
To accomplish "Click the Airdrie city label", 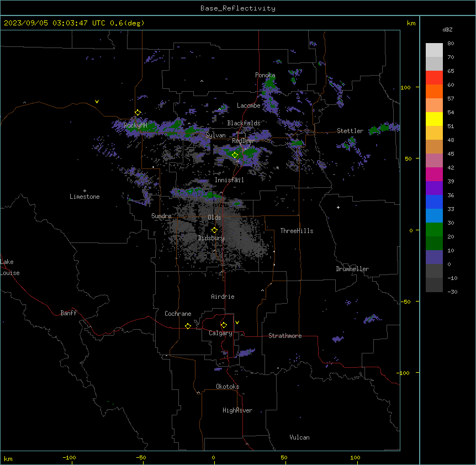I will [223, 297].
